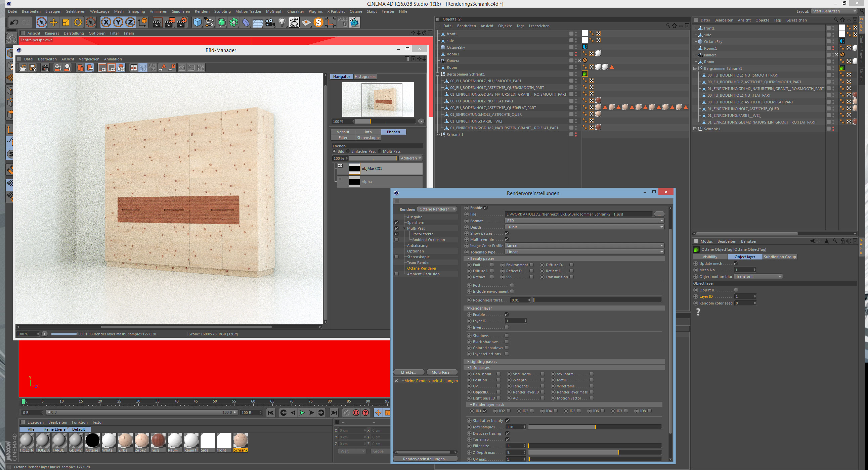The height and width of the screenshot is (470, 868).
Task: Select the Move tool in toolbar
Action: coord(53,22)
